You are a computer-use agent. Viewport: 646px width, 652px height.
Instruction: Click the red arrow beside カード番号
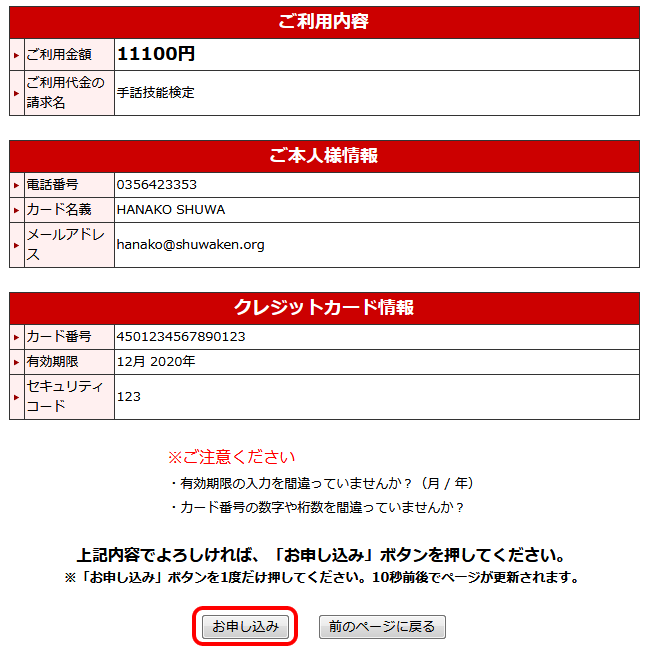pyautogui.click(x=17, y=337)
